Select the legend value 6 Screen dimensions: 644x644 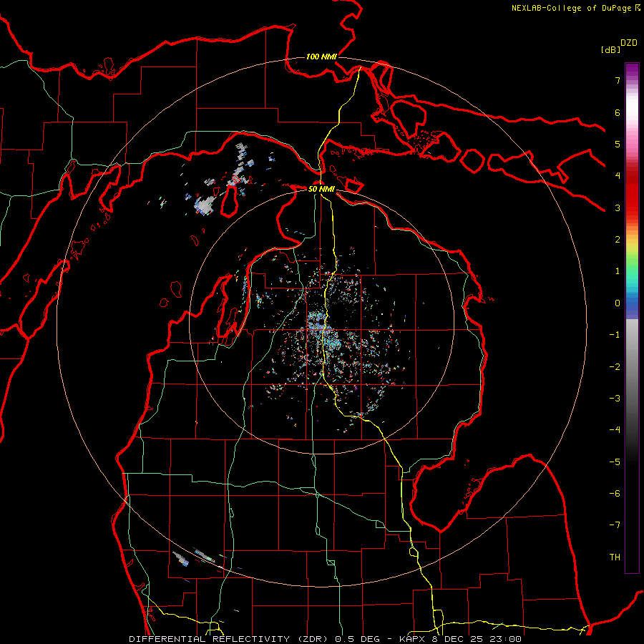tap(618, 112)
